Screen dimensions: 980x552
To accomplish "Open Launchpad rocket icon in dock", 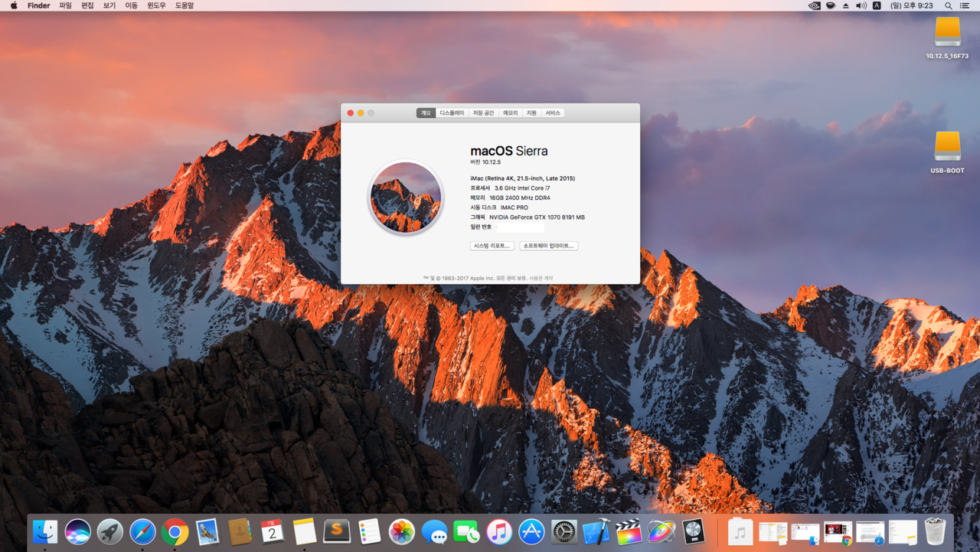I will coord(110,531).
